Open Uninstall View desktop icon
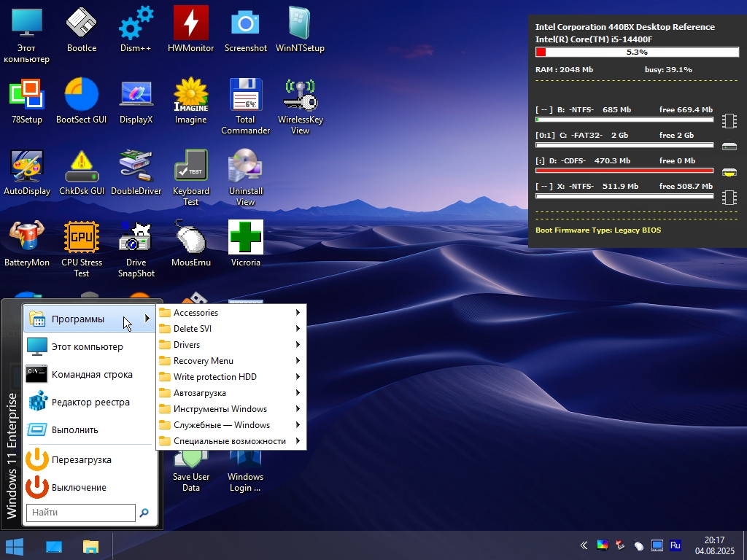 [245, 177]
